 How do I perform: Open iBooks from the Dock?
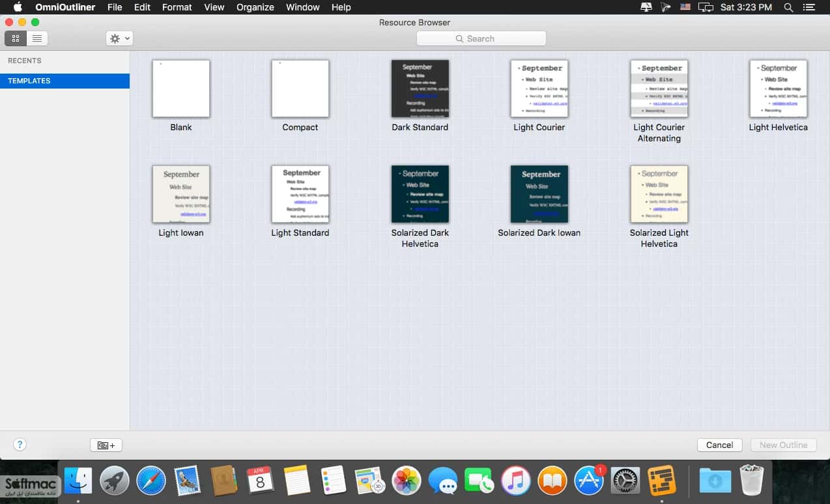[x=552, y=481]
